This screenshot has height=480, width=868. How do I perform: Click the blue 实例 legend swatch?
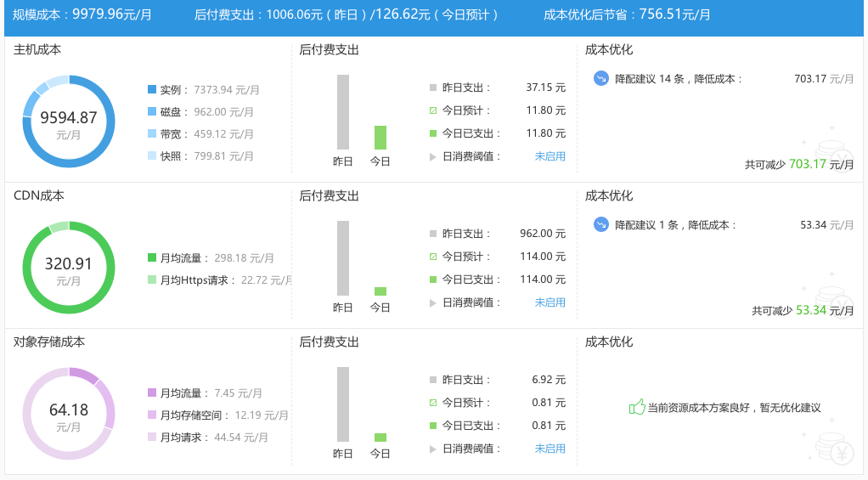(x=152, y=89)
